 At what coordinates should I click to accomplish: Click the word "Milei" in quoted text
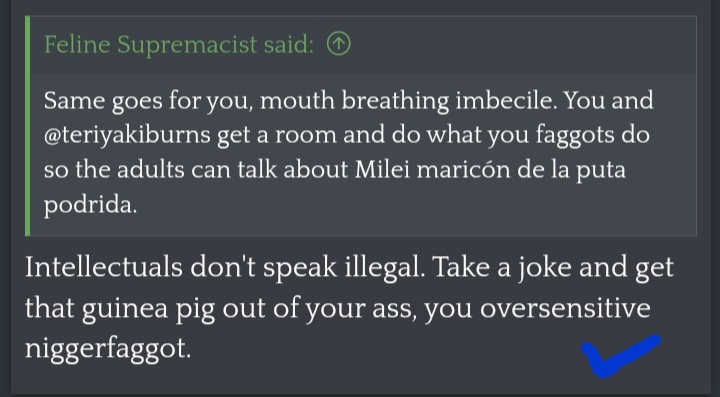pyautogui.click(x=382, y=169)
